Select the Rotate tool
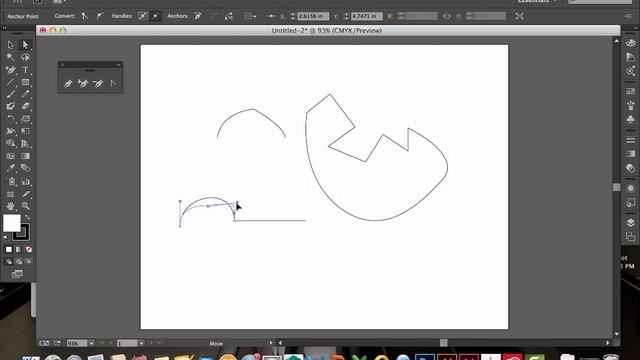 [10, 119]
